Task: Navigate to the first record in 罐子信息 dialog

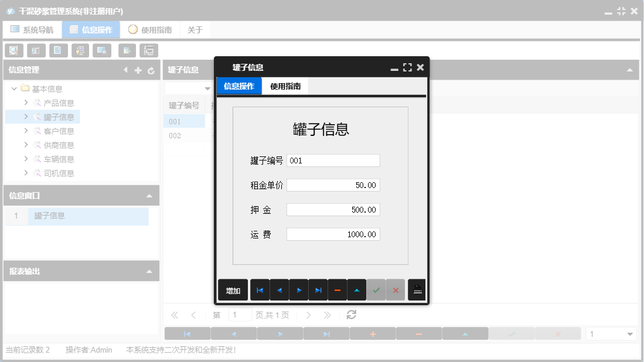Action: tap(260, 289)
